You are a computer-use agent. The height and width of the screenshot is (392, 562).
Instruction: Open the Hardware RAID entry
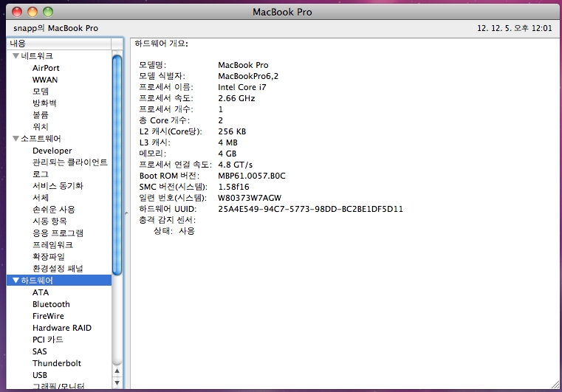pos(61,328)
